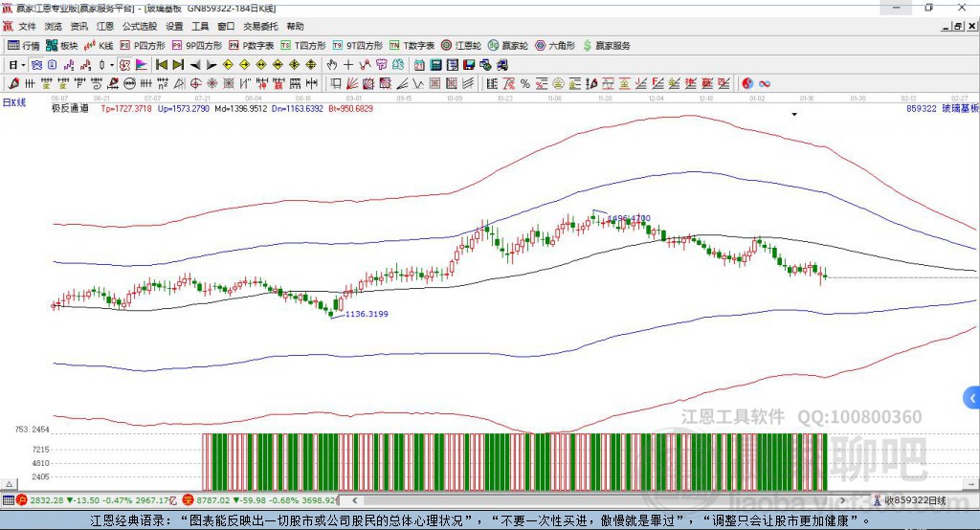The height and width of the screenshot is (530, 980).
Task: Expand the 日 period dropdown
Action: click(x=23, y=65)
